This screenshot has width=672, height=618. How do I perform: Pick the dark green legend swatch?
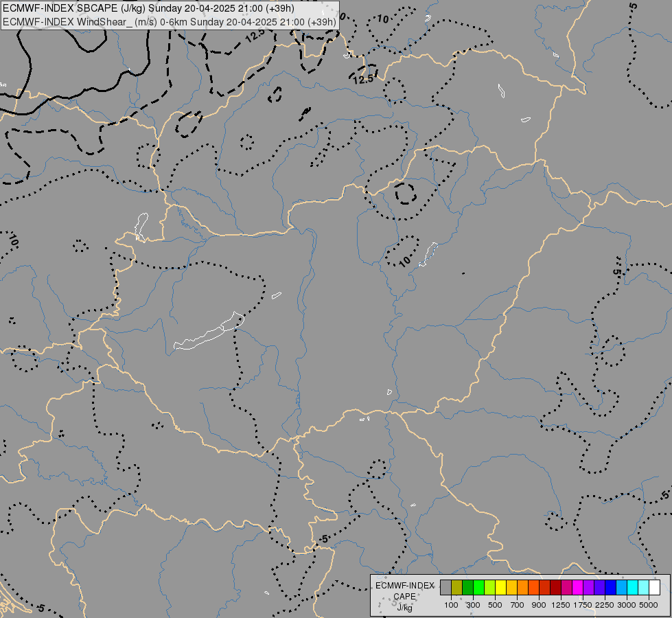(x=467, y=587)
